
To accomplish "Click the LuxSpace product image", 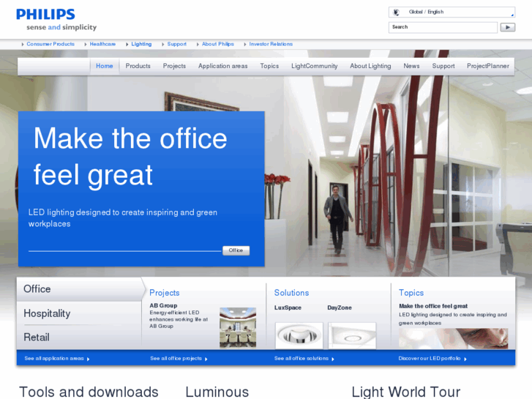I will [299, 335].
